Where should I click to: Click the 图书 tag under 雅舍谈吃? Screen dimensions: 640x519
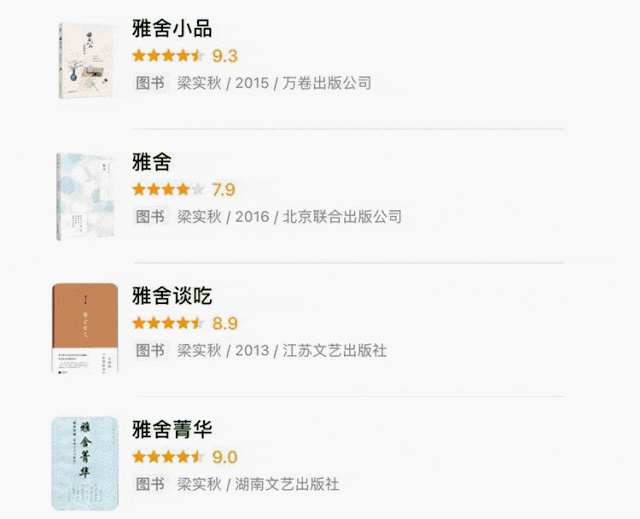click(150, 351)
